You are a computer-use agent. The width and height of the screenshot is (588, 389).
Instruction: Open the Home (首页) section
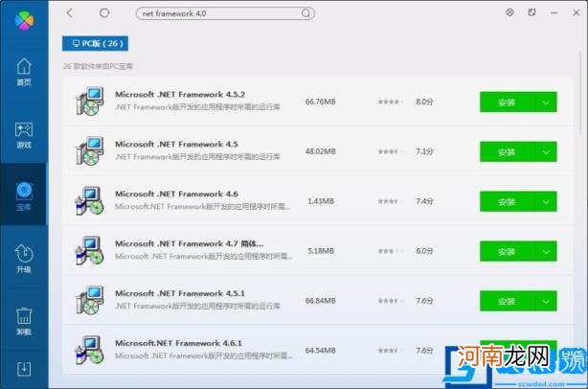click(x=24, y=71)
